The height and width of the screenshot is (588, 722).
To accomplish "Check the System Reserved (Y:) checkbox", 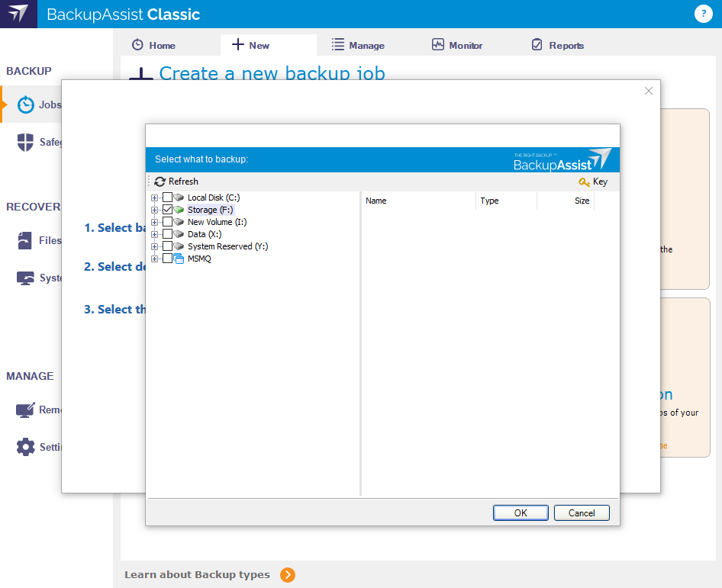I will point(168,246).
